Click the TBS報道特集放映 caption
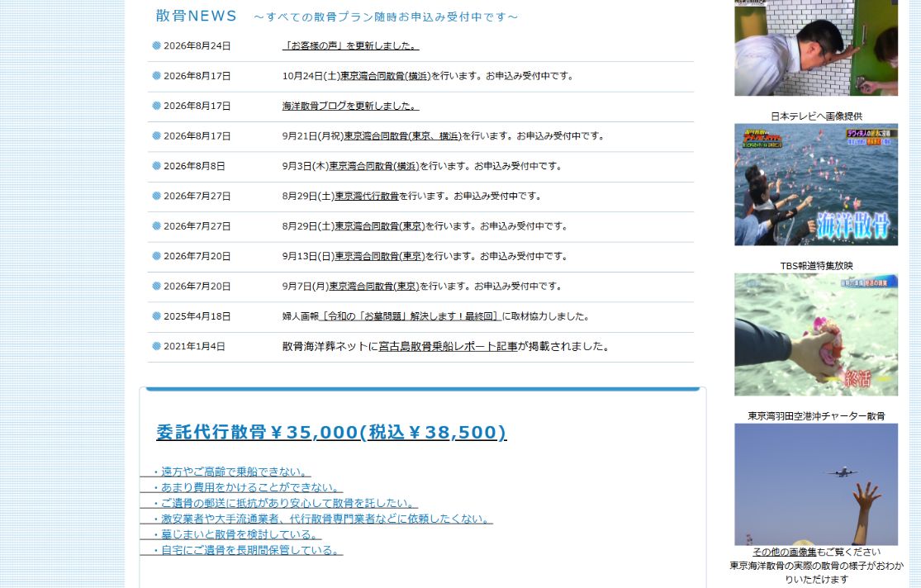The width and height of the screenshot is (921, 588). pos(816,266)
